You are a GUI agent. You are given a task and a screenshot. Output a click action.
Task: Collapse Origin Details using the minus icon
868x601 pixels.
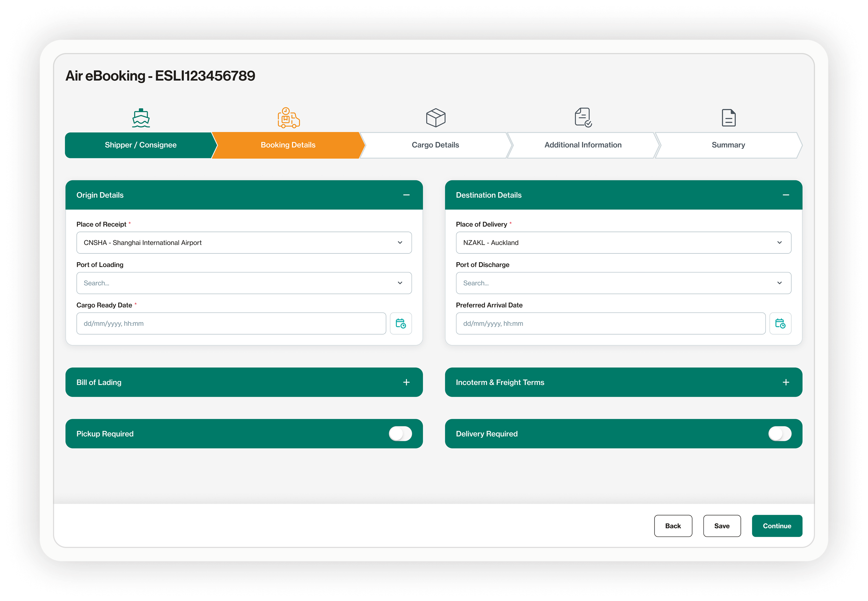click(x=406, y=195)
